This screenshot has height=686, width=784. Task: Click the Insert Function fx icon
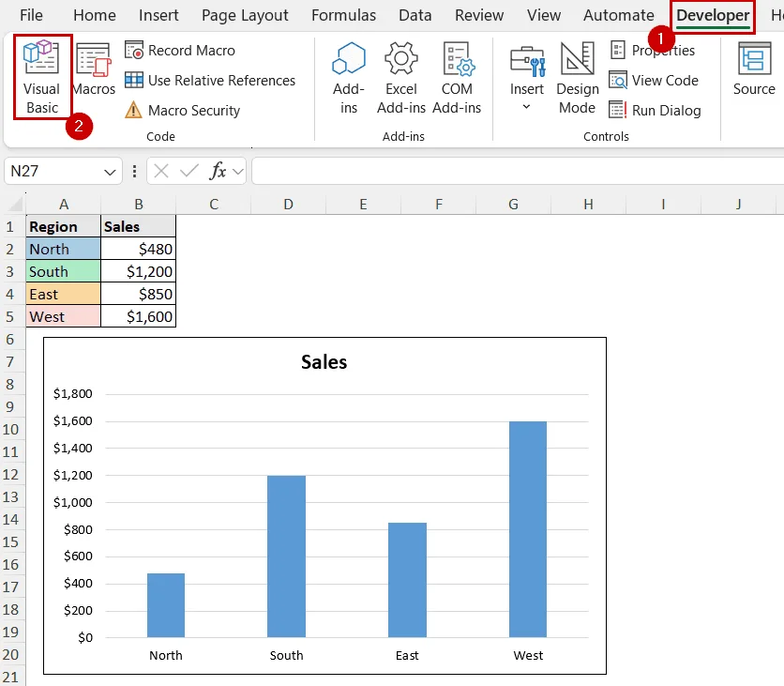click(218, 171)
